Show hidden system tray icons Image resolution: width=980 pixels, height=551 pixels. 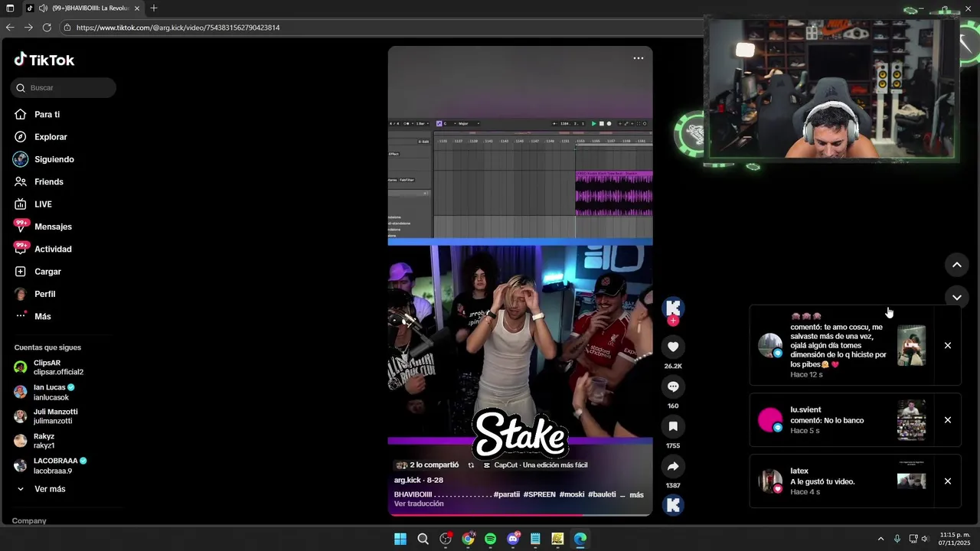[880, 539]
